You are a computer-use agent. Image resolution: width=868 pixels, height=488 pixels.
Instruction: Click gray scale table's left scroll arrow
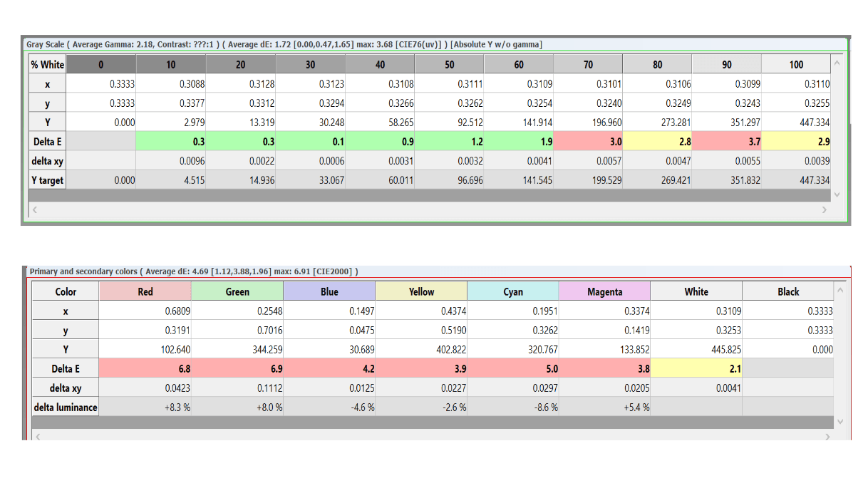[x=34, y=210]
